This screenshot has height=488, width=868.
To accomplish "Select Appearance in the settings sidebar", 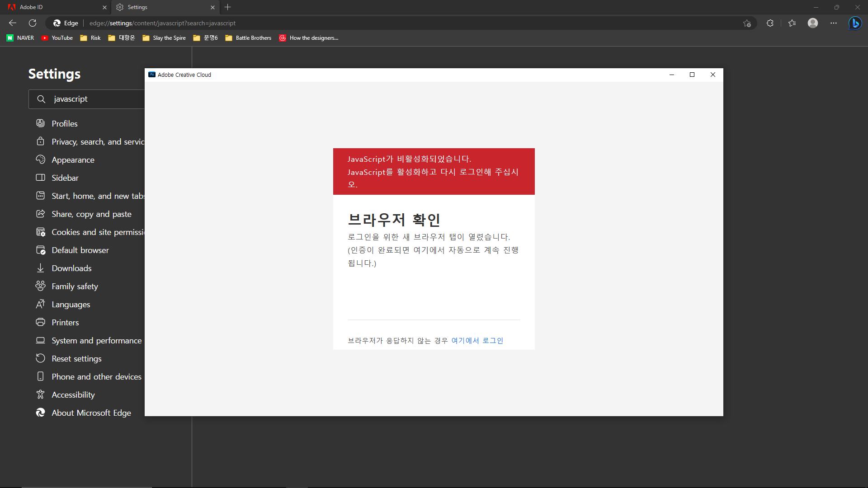I will click(73, 160).
